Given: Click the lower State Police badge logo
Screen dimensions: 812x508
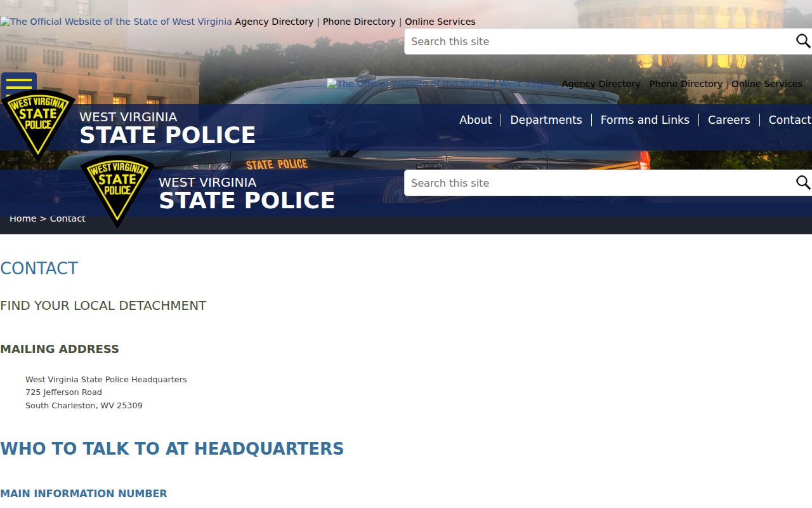Looking at the screenshot, I should point(117,191).
